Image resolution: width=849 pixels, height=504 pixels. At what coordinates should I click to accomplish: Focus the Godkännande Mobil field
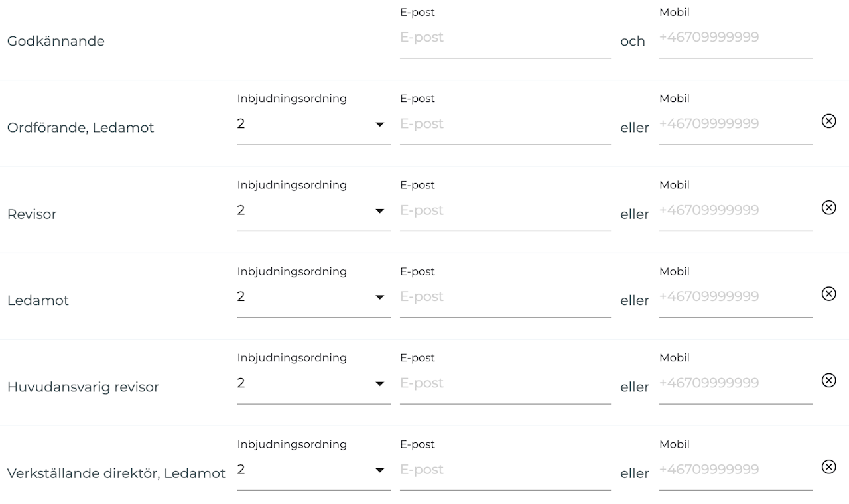[735, 38]
